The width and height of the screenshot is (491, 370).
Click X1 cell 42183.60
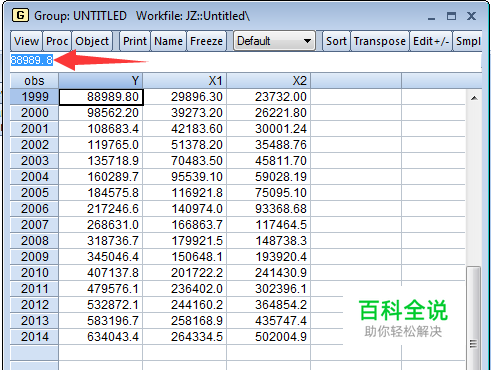(185, 129)
